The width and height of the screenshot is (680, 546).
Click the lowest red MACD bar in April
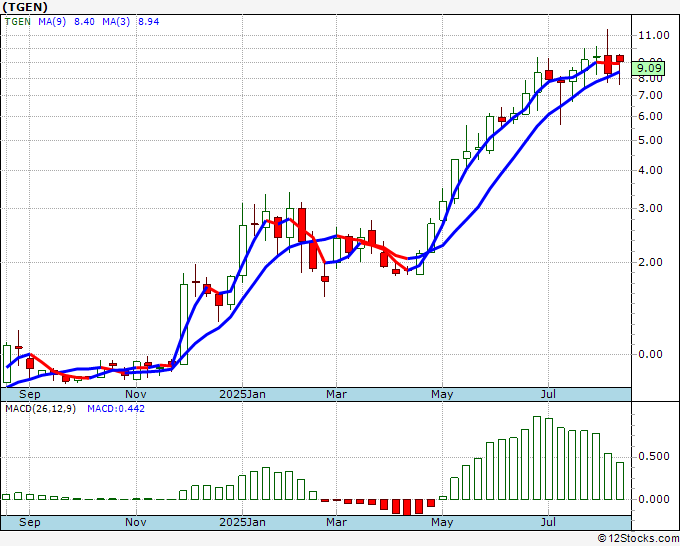tap(407, 507)
